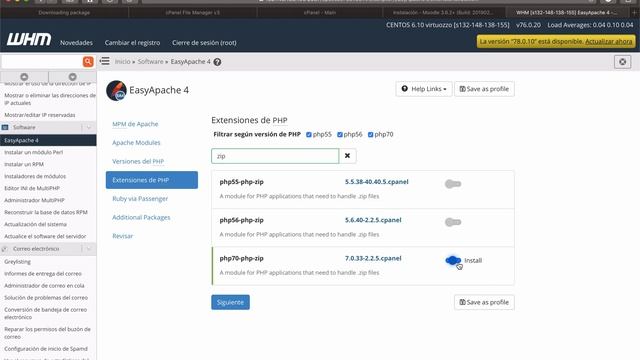This screenshot has height=360, width=640.
Task: Open the Help Links dropdown
Action: click(424, 89)
